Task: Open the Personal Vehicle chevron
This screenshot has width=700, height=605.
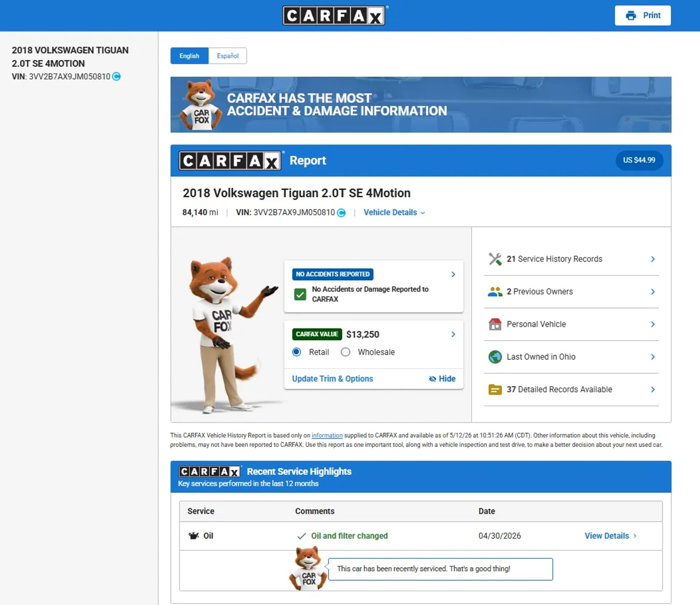Action: [653, 324]
